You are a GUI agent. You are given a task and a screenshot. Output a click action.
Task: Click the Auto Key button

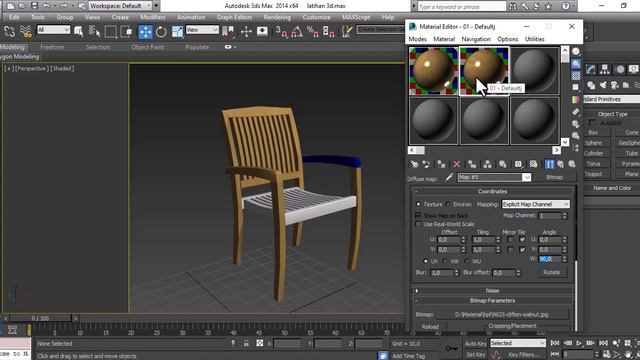coord(476,343)
